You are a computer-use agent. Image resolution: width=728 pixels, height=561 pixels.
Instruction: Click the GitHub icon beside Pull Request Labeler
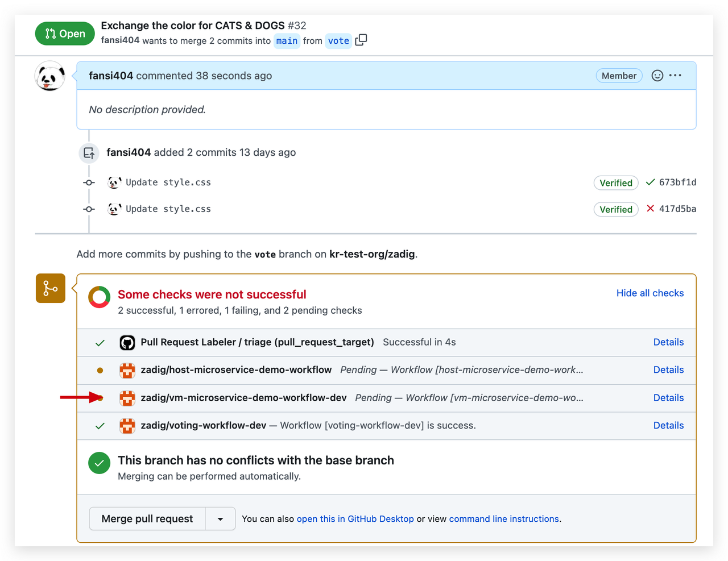127,343
